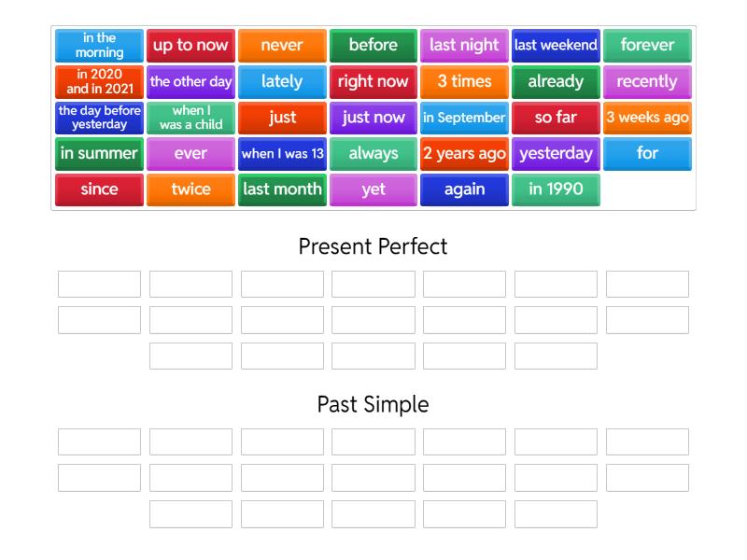Click the Present Perfect heading
The height and width of the screenshot is (560, 747).
click(x=373, y=247)
